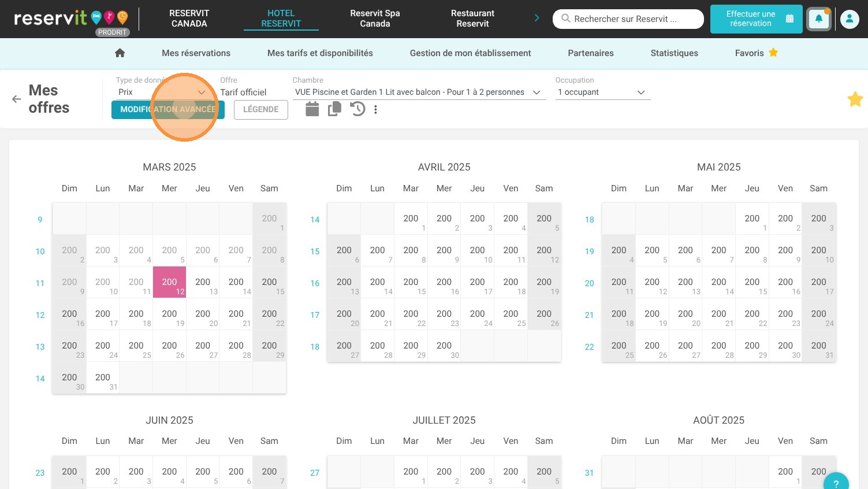Click Effectuer une réservation button
Image resolution: width=868 pixels, height=489 pixels.
(x=756, y=19)
